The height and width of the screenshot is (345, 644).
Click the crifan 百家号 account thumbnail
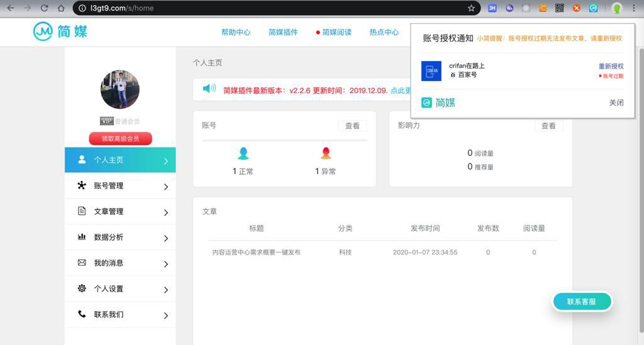point(431,70)
